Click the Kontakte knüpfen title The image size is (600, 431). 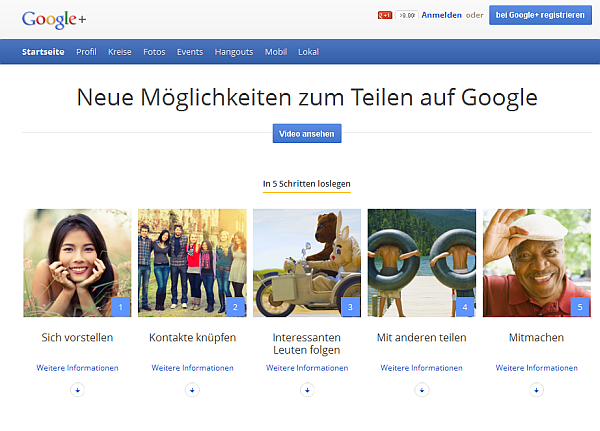192,338
